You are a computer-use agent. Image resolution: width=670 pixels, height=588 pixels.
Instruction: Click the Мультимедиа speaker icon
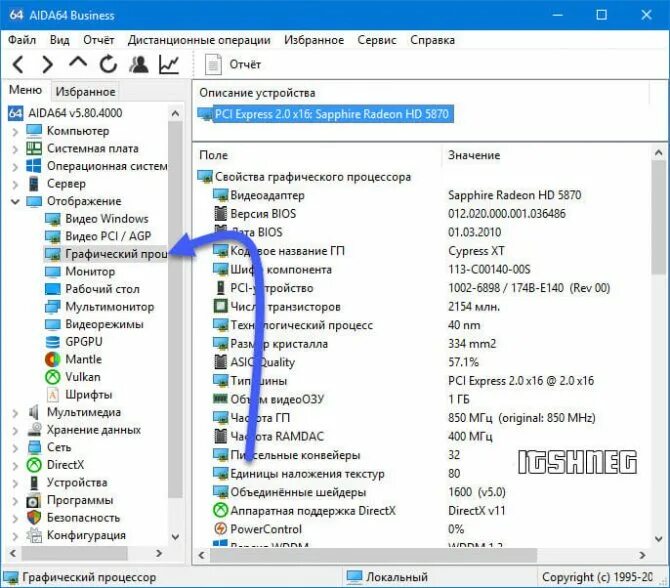coord(34,412)
